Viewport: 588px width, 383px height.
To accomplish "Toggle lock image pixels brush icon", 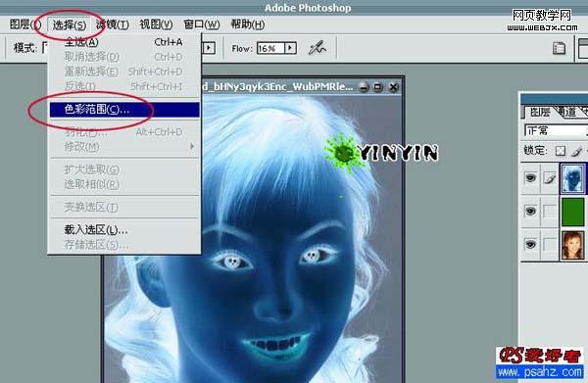I will coord(577,151).
